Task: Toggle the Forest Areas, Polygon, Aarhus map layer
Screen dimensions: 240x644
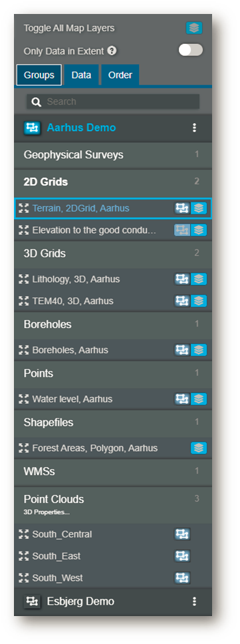Action: click(x=199, y=448)
